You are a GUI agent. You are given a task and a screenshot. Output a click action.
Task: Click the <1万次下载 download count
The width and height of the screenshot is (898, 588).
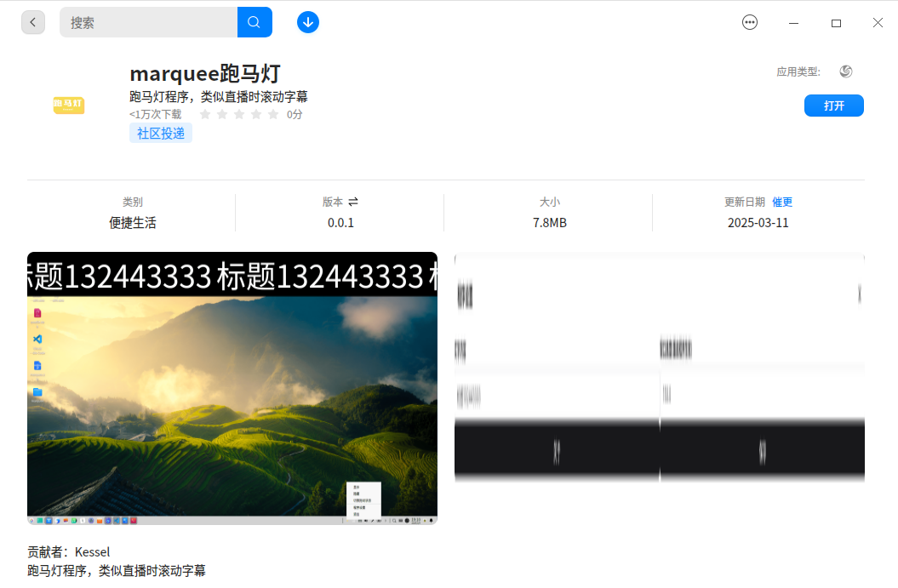pyautogui.click(x=155, y=115)
